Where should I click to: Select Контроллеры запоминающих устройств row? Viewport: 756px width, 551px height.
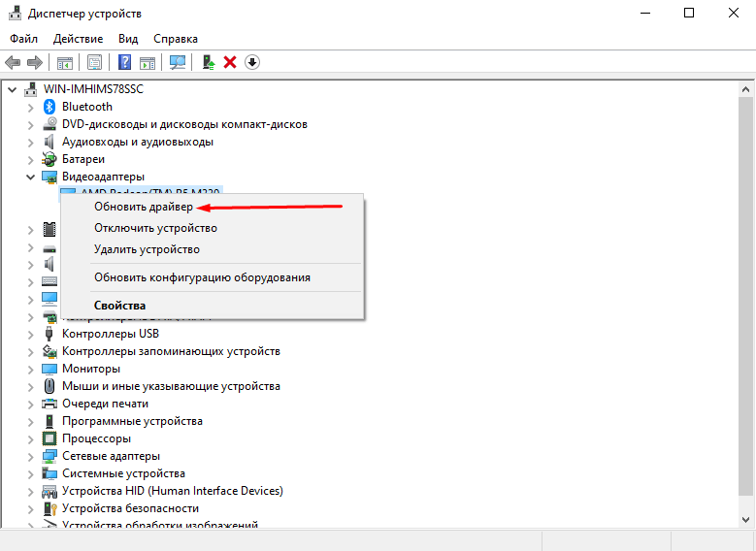(171, 351)
